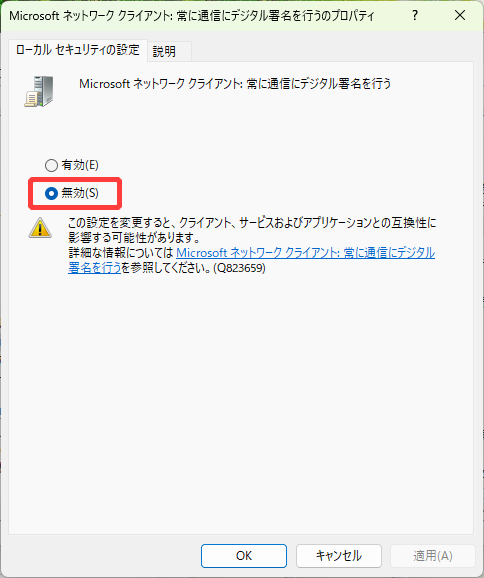Click the 適用(A) button
The height and width of the screenshot is (578, 484).
tap(433, 556)
